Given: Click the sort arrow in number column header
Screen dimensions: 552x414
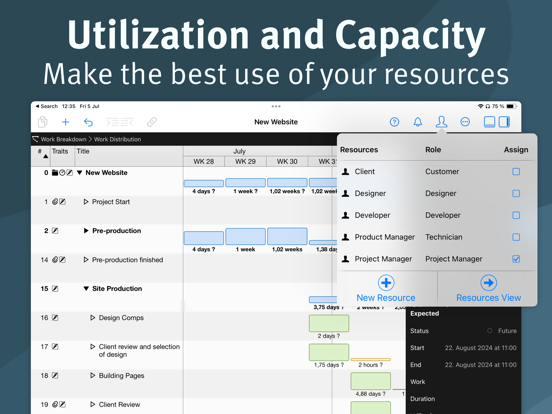Looking at the screenshot, I should 45,156.
